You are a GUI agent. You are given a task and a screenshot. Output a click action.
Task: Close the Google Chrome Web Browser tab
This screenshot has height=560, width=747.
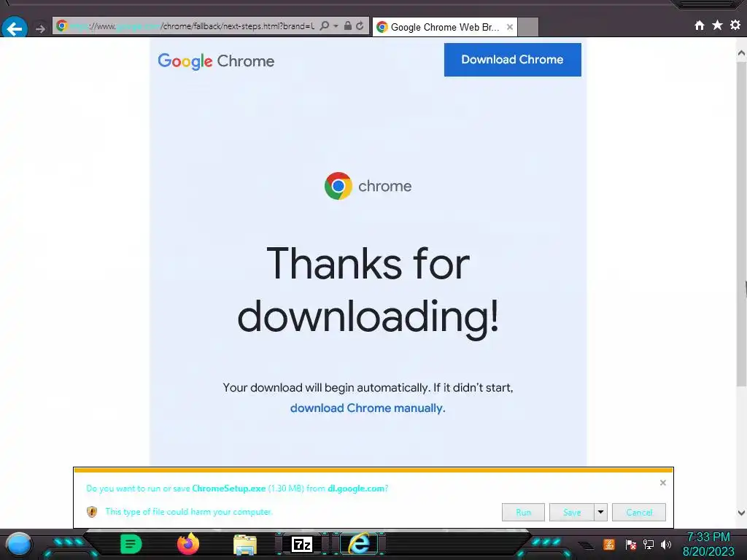pos(510,27)
